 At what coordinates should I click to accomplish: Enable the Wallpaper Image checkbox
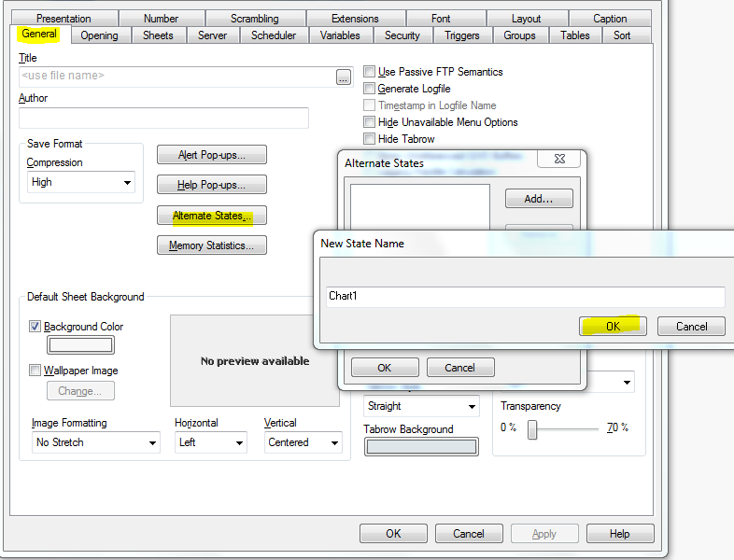click(35, 371)
